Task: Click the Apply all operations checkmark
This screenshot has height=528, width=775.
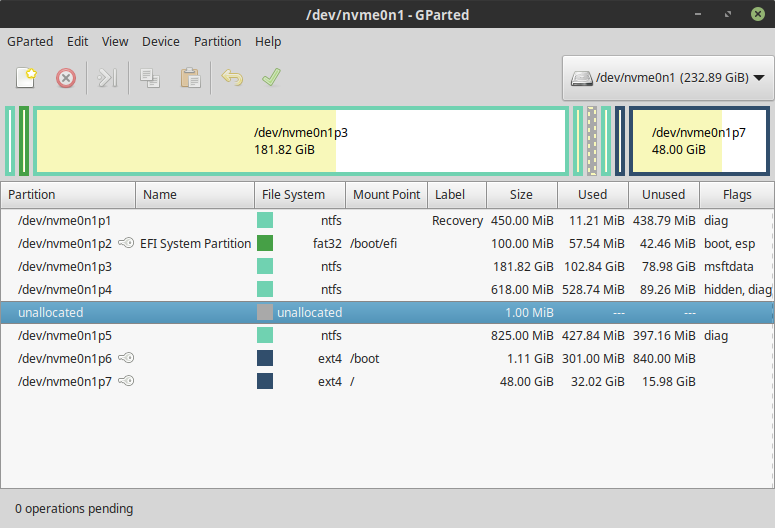Action: pos(271,77)
